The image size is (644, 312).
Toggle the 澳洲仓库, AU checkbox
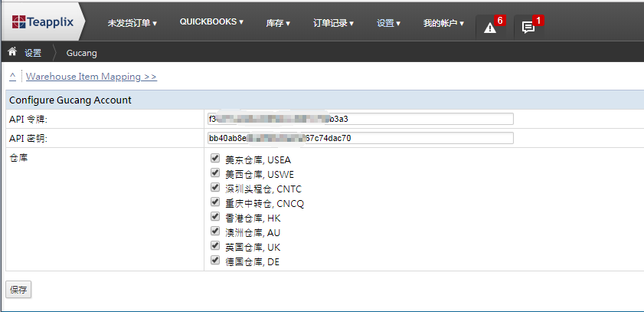click(215, 231)
